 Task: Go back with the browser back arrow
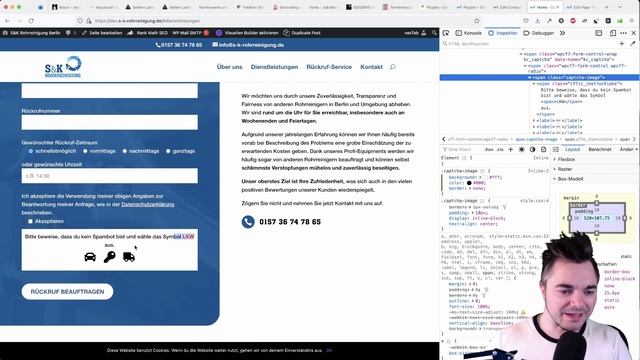pos(7,21)
